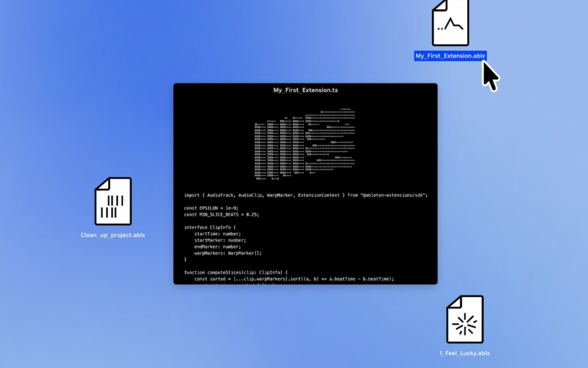Click the 'function computeSlices' line
Viewport: 588px width, 368px height.
(236, 273)
